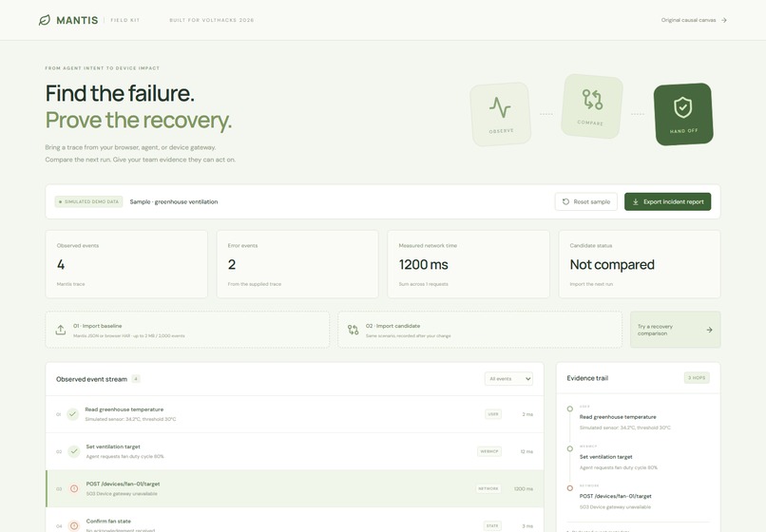Open the Import candidate upload area
The image size is (766, 532).
point(480,330)
